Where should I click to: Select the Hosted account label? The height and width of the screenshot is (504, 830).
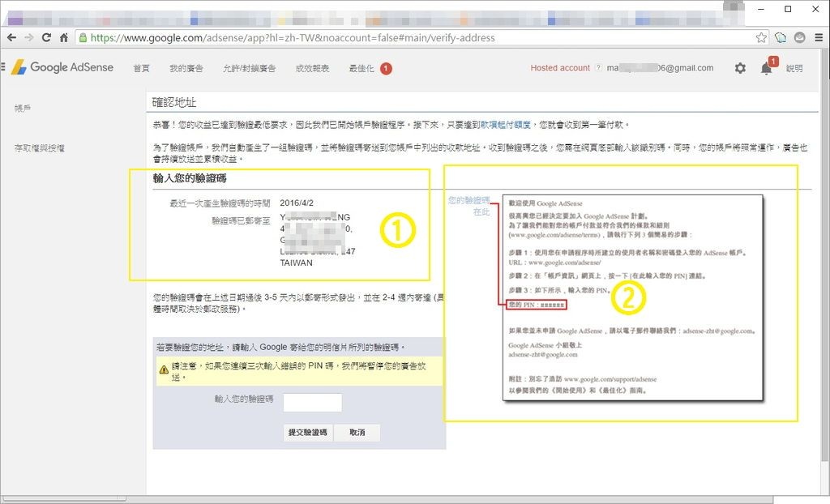coord(560,68)
